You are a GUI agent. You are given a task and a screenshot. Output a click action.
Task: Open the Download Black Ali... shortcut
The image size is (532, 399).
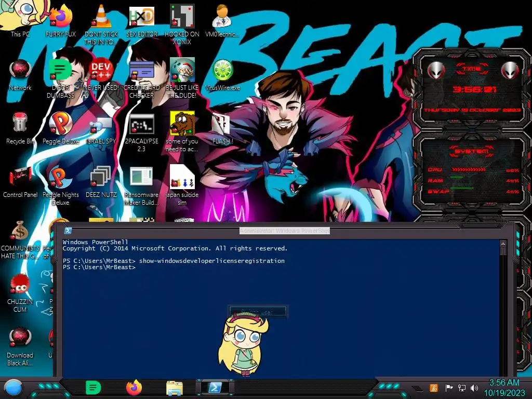point(20,347)
